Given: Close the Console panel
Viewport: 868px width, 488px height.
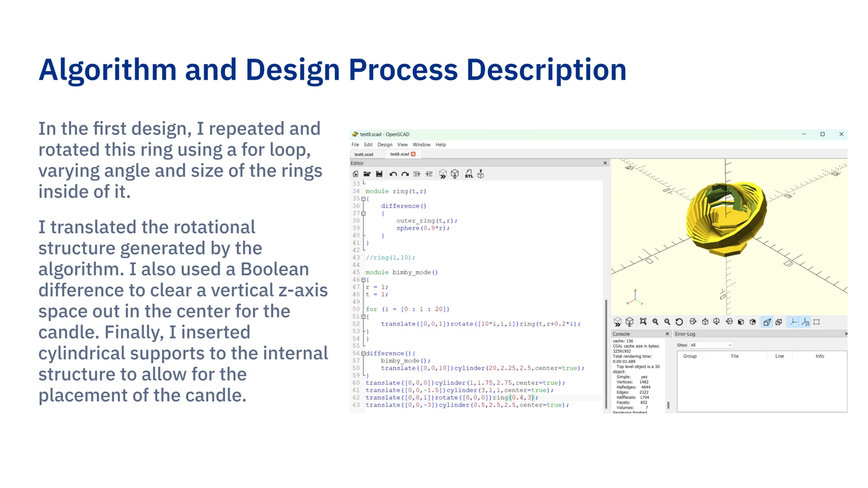Looking at the screenshot, I should click(667, 334).
